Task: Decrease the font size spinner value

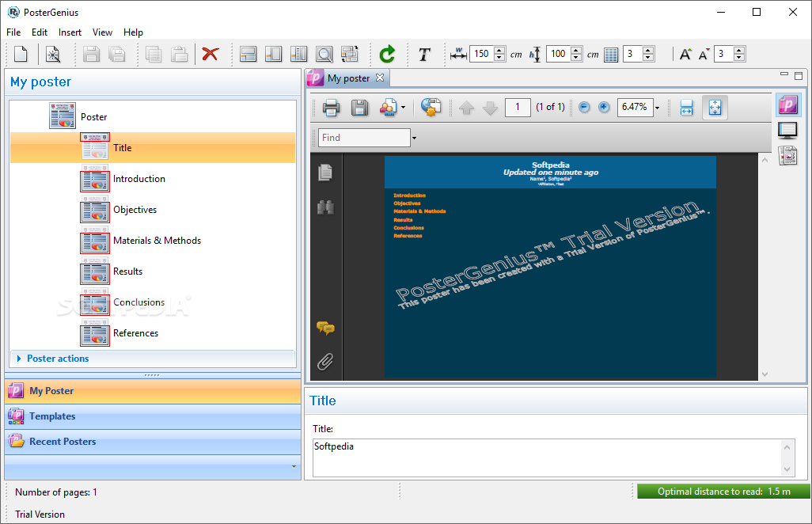Action: [739, 58]
